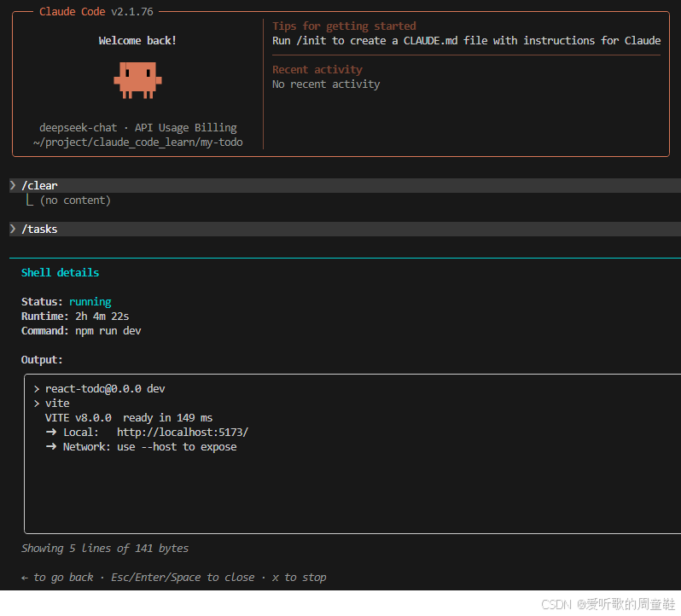Click the "Tips for getting started" heading
Image resolution: width=681 pixels, height=616 pixels.
(x=344, y=26)
